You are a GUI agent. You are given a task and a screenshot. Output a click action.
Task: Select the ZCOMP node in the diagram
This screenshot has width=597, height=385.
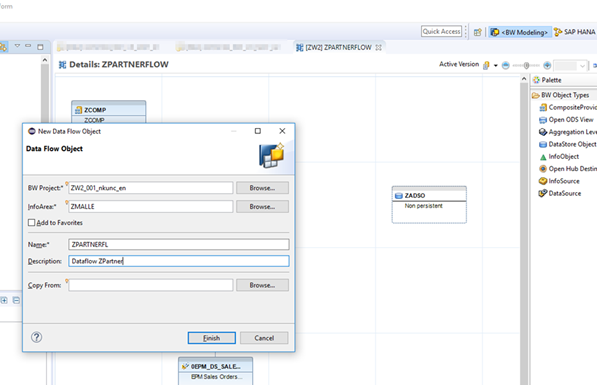click(109, 111)
